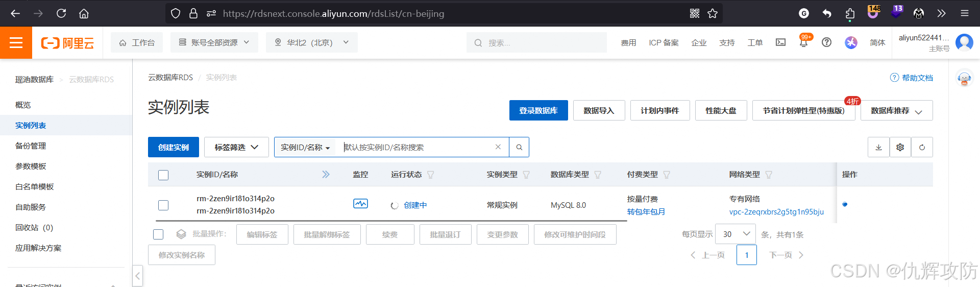Screen dimensions: 980x287
Task: Open 自助服务 in the sidebar
Action: coord(31,207)
